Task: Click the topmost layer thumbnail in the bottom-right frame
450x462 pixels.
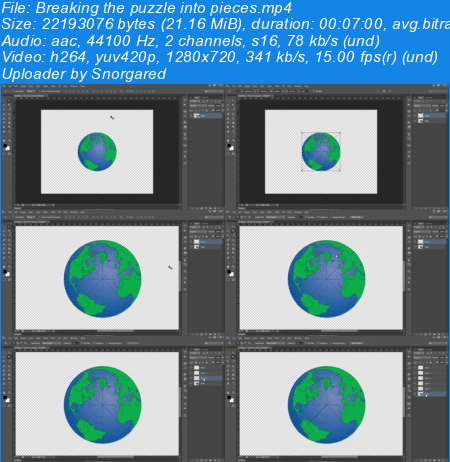Action: [x=421, y=368]
